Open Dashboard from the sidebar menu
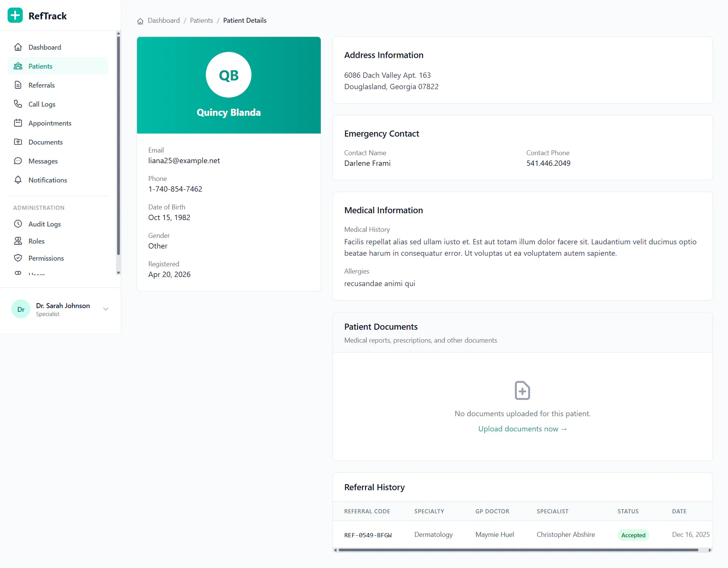This screenshot has width=728, height=568. 58,47
